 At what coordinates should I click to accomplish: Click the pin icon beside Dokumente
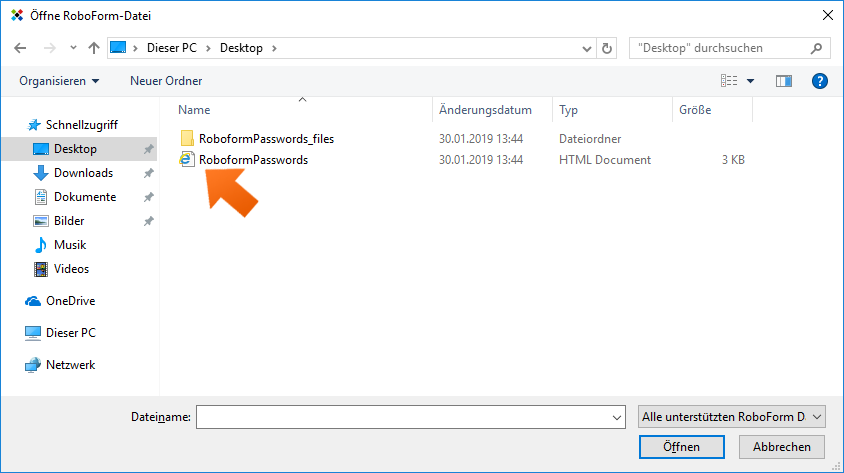click(x=149, y=197)
